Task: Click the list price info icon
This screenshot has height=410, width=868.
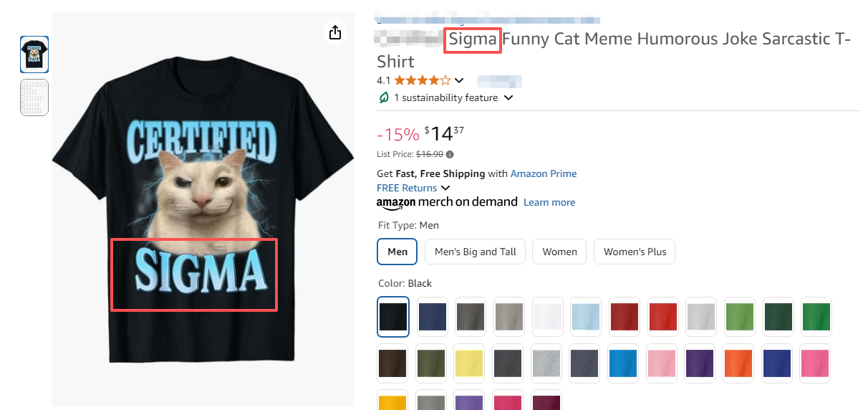Action: [450, 154]
